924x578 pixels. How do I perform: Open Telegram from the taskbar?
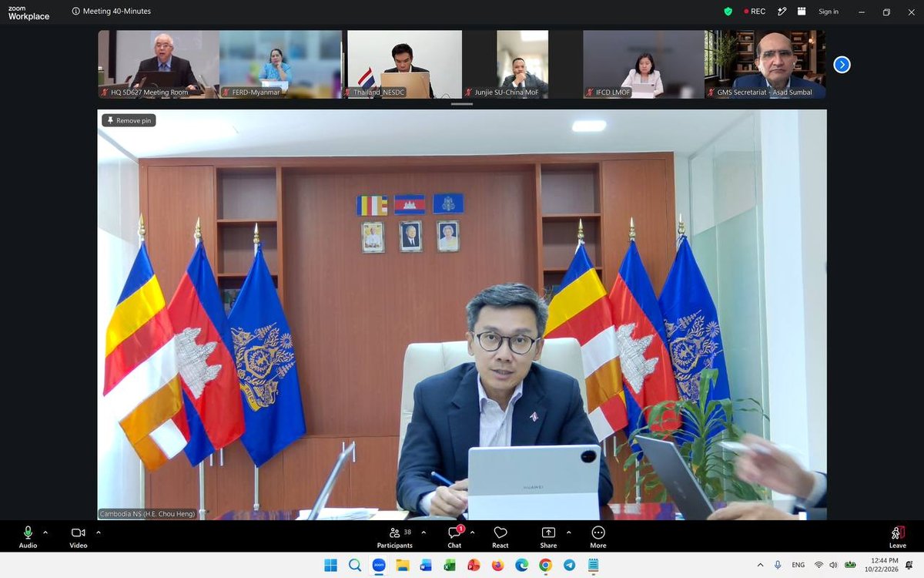point(569,565)
